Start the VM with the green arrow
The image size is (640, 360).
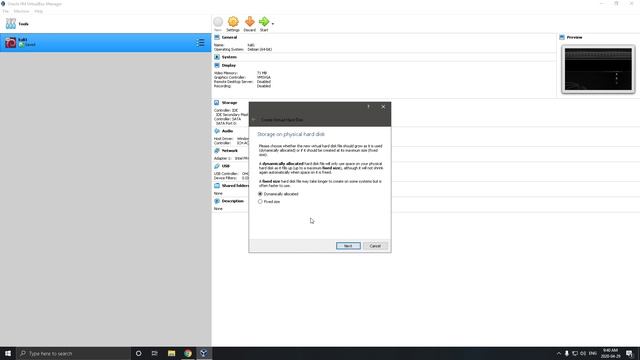coord(264,24)
